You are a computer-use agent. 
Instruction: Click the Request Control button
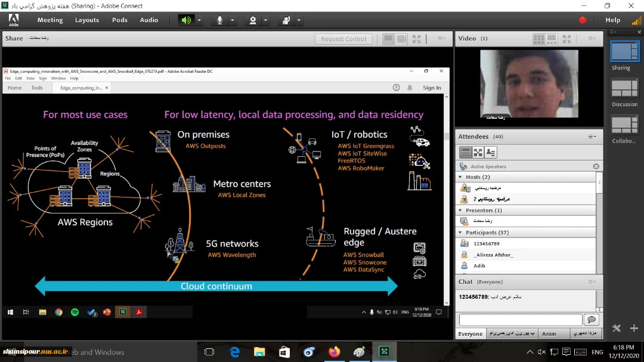[x=343, y=39]
